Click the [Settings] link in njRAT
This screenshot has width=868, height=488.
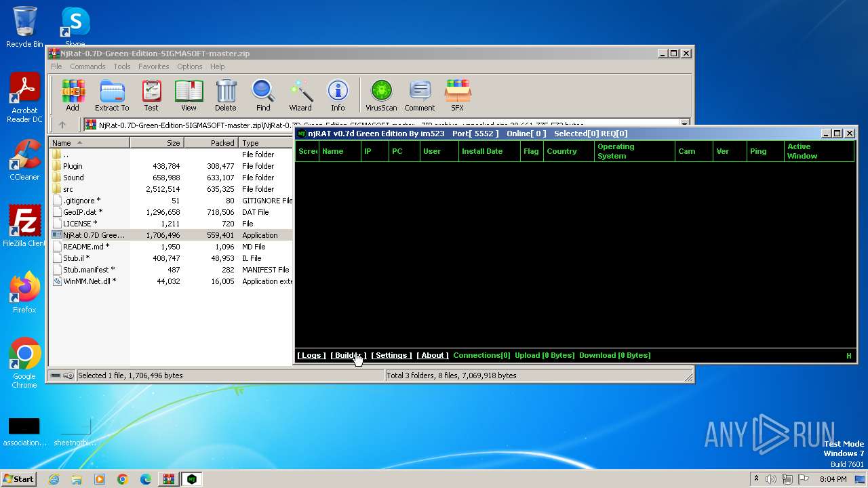(x=391, y=355)
